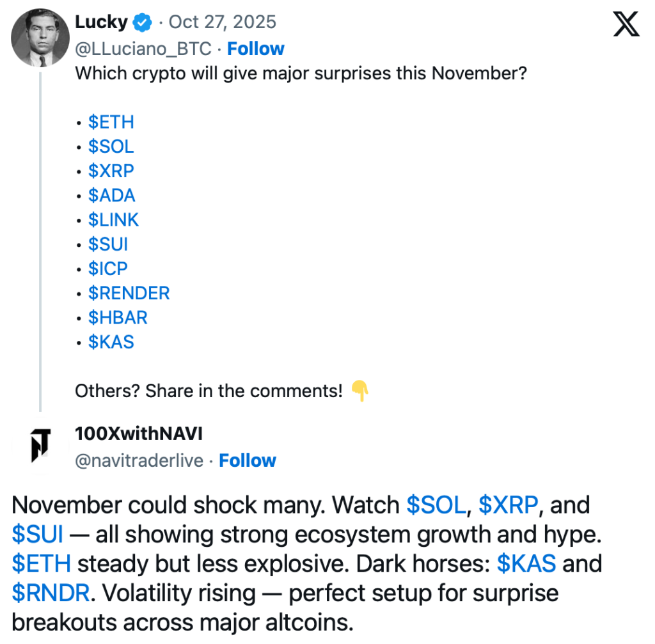The height and width of the screenshot is (644, 655).
Task: Click the $RENDER cashtag link
Action: pyautogui.click(x=129, y=293)
